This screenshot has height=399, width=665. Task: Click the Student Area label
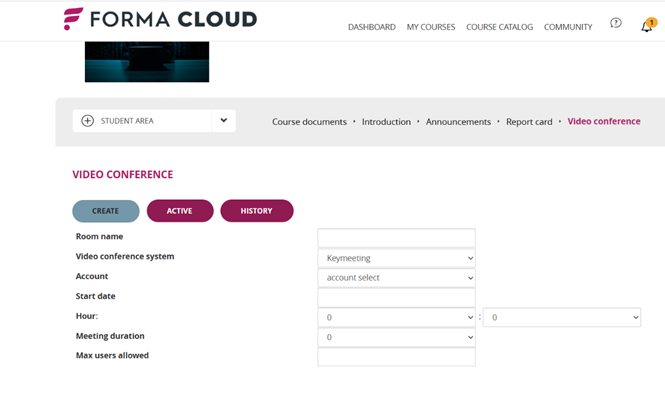(127, 121)
